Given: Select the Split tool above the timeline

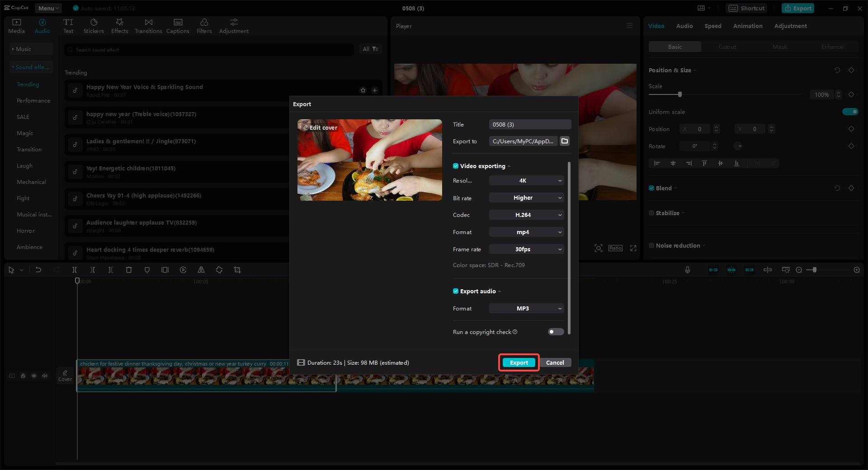Looking at the screenshot, I should coord(75,270).
